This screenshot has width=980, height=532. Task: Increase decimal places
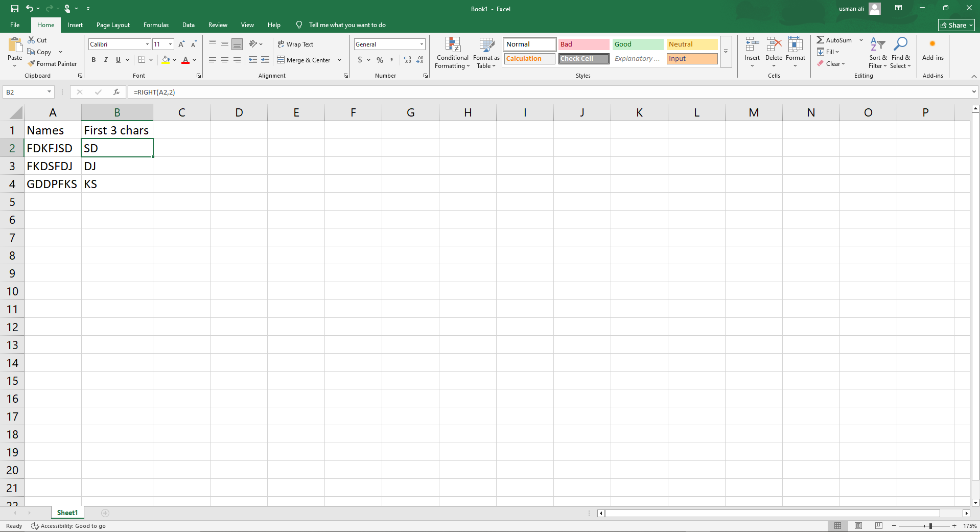click(407, 60)
